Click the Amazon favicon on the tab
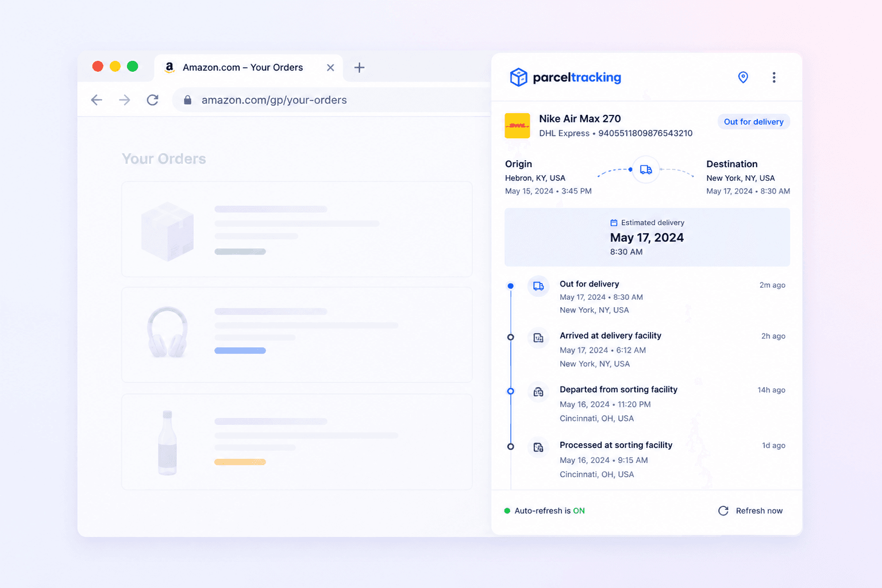This screenshot has height=588, width=882. (x=170, y=67)
